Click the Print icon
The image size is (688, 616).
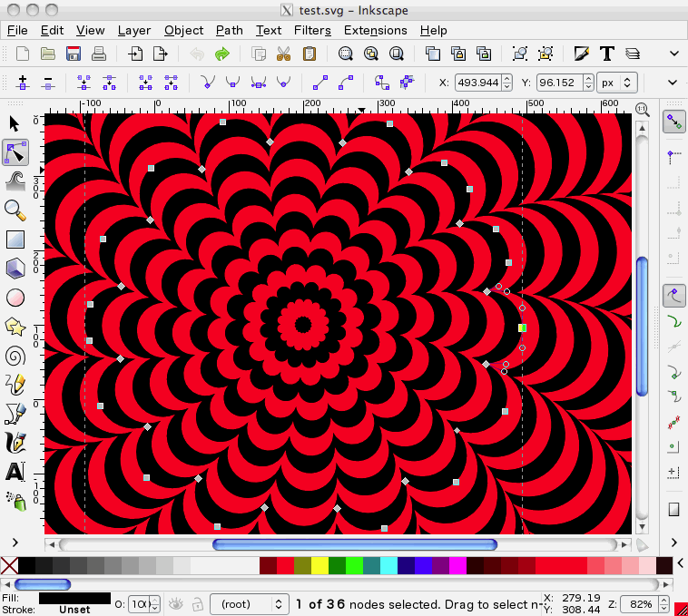99,54
